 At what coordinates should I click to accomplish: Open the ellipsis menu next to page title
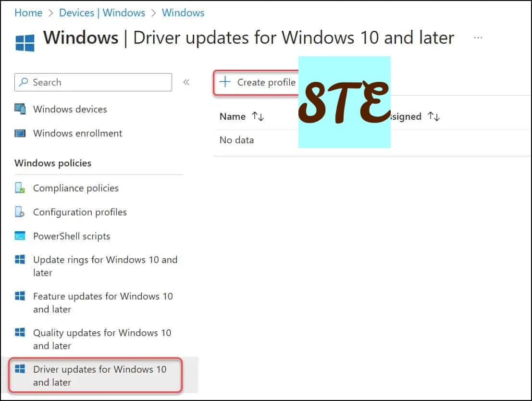(478, 38)
